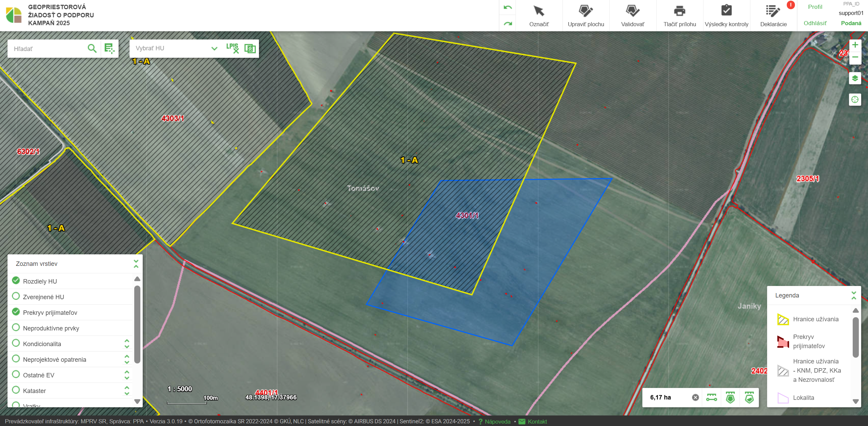Expand the Kondicionalita layer group
This screenshot has height=426, width=868.
pos(127,344)
